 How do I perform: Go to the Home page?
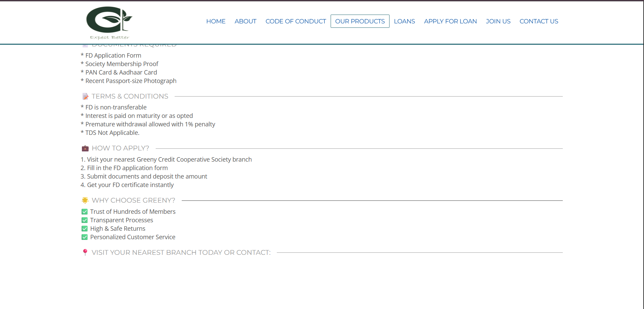point(216,21)
